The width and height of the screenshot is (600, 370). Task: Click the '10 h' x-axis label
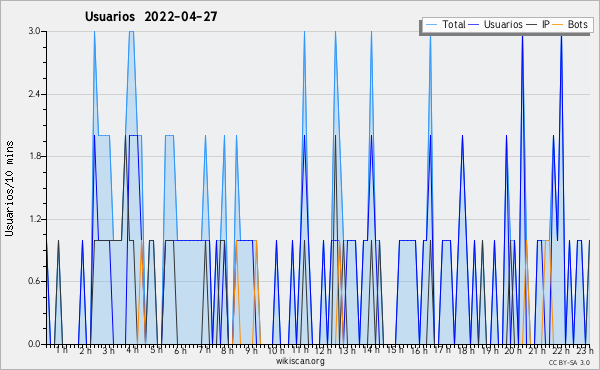point(276,350)
